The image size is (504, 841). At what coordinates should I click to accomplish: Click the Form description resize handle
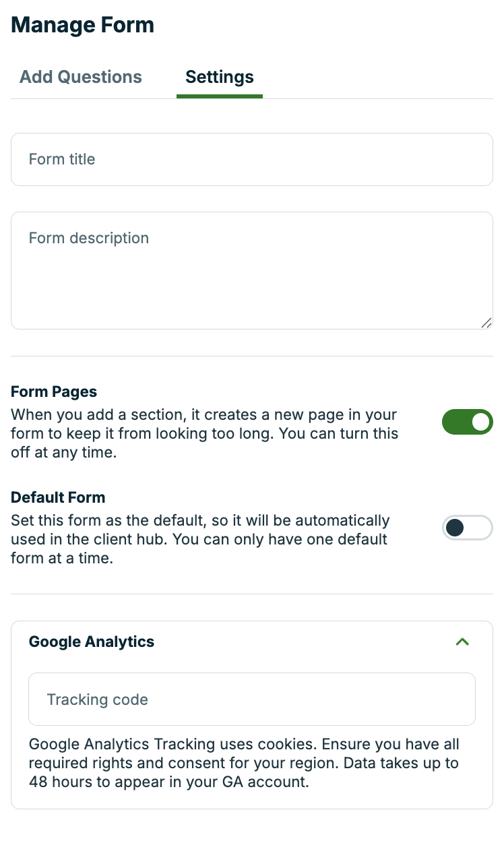pos(486,323)
